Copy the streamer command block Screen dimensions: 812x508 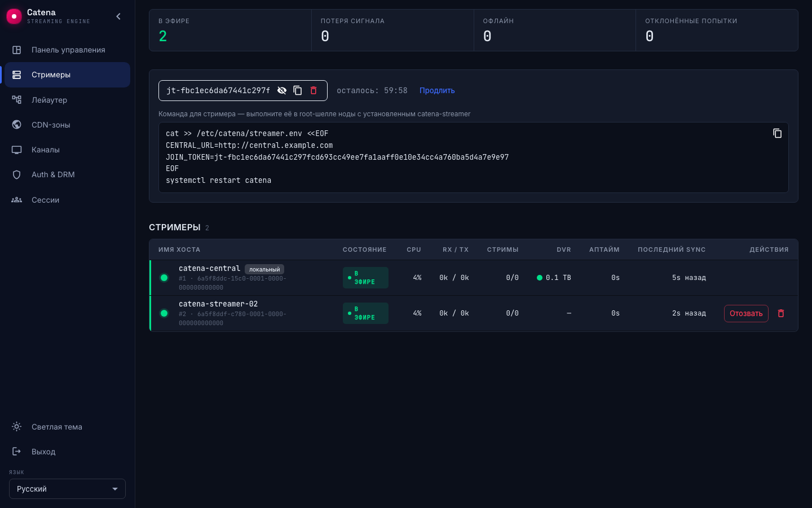[777, 133]
